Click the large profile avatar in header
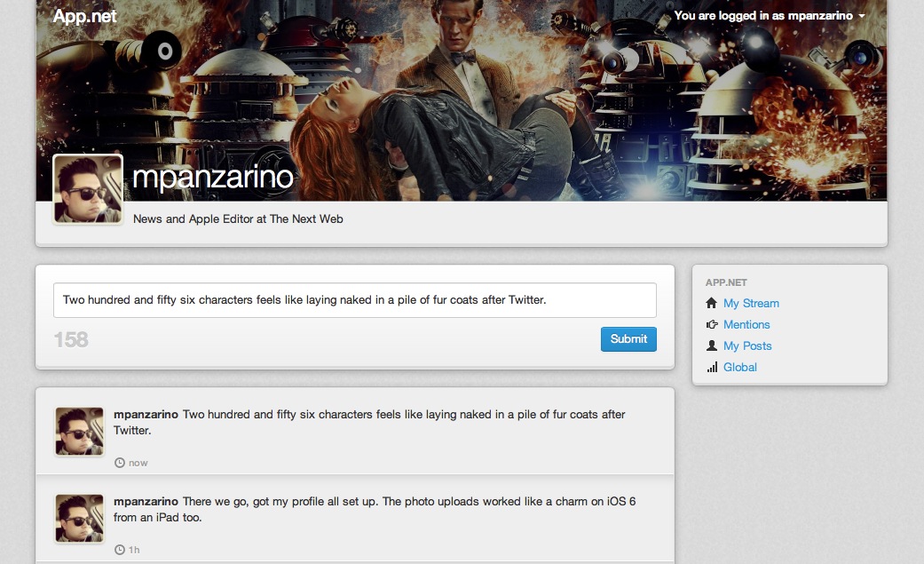Image resolution: width=924 pixels, height=564 pixels. 88,189
